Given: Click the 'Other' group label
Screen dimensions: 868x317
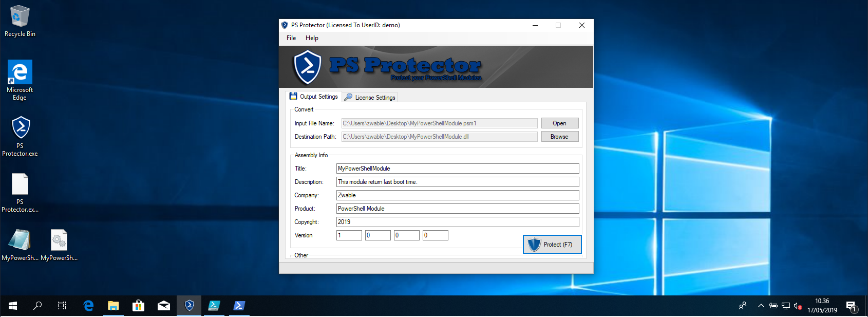Looking at the screenshot, I should 301,255.
